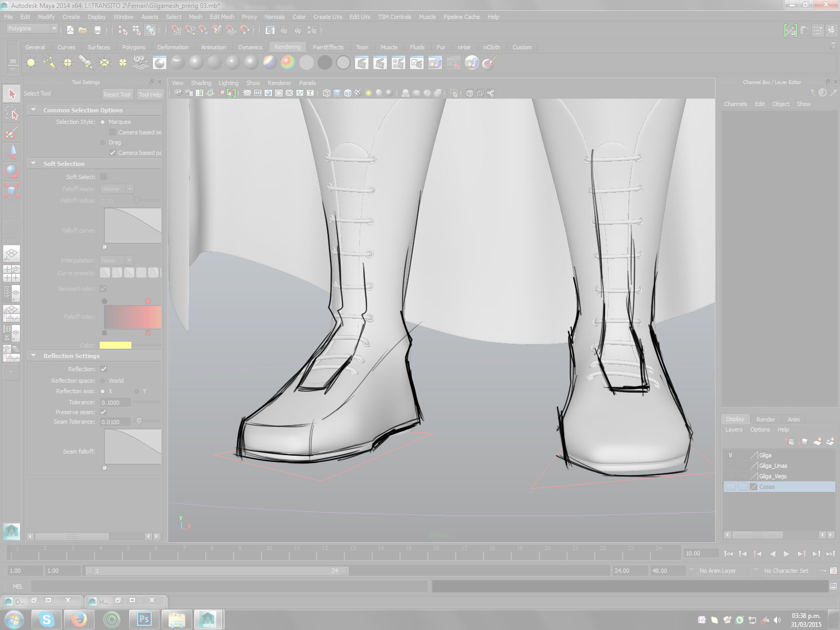
Task: Toggle the viewport lighting bulb icon
Action: (369, 93)
